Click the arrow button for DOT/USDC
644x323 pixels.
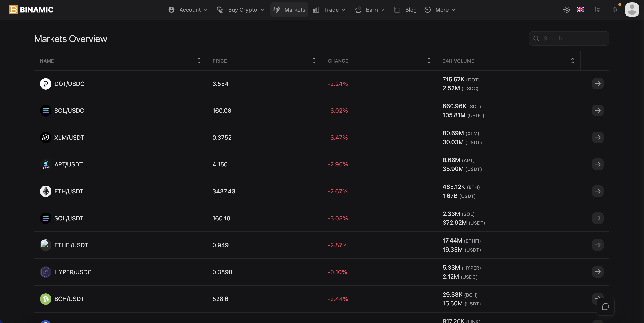(597, 84)
